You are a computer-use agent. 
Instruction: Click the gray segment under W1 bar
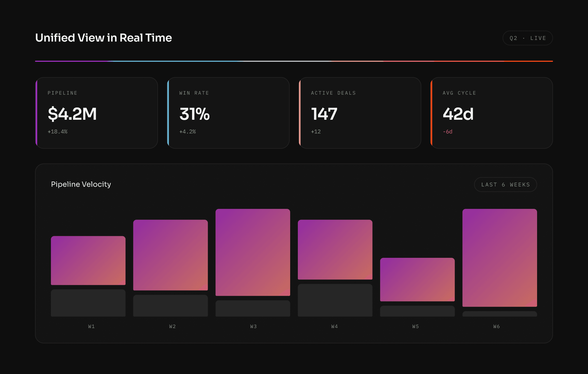[x=88, y=303]
